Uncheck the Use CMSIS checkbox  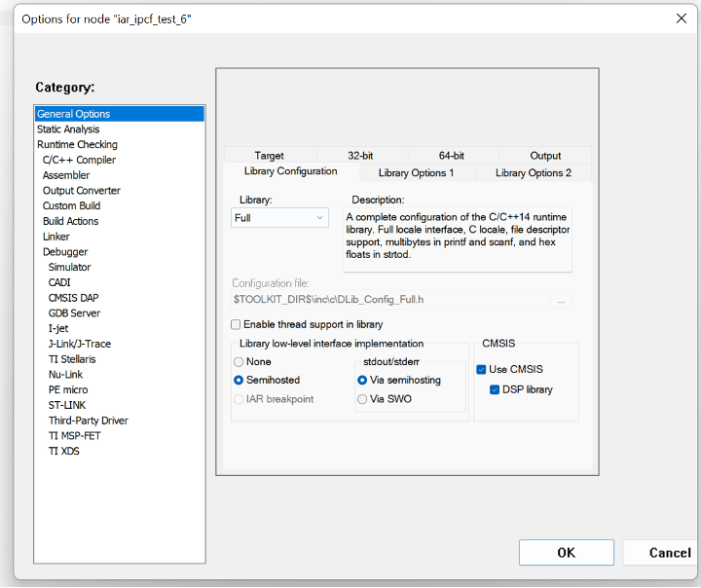[481, 370]
